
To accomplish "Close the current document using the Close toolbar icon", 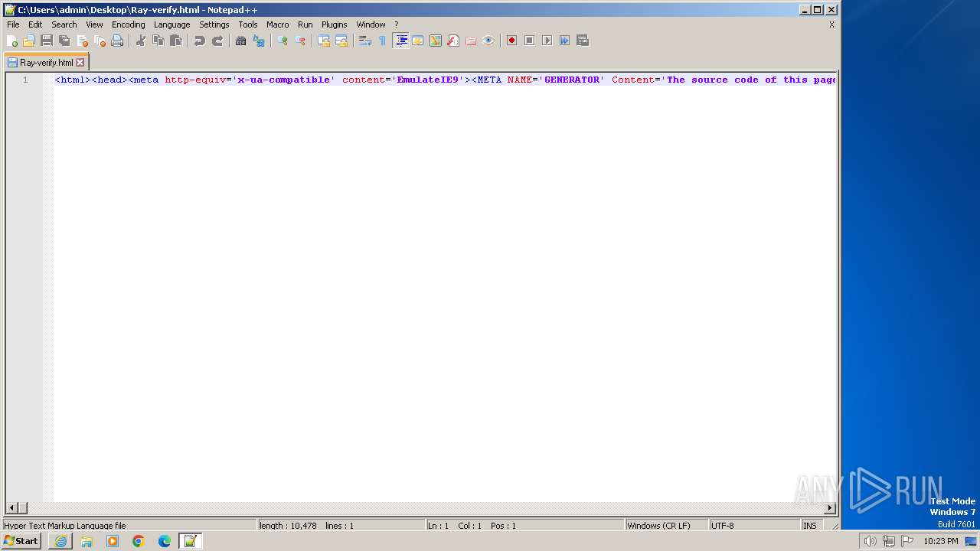I will [x=82, y=41].
